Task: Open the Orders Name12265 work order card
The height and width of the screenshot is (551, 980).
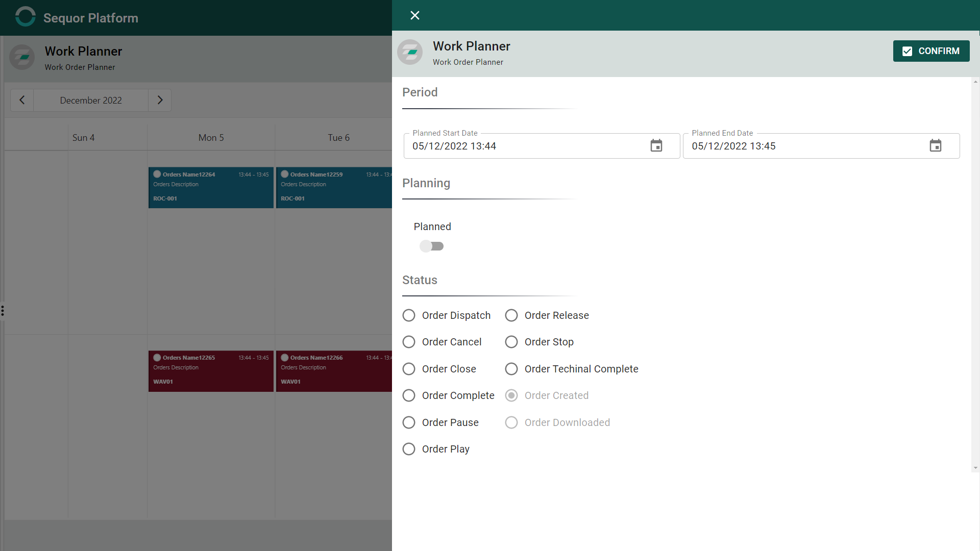Action: pyautogui.click(x=211, y=371)
